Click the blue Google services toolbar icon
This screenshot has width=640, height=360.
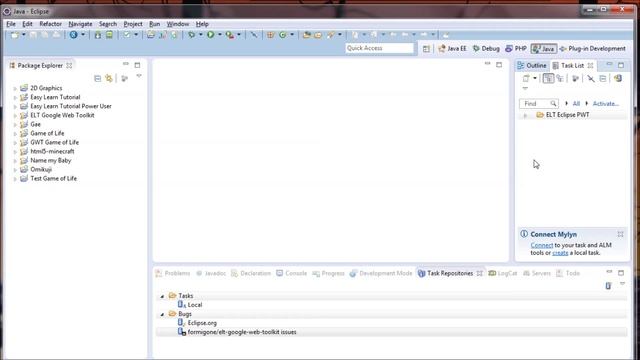(x=73, y=35)
